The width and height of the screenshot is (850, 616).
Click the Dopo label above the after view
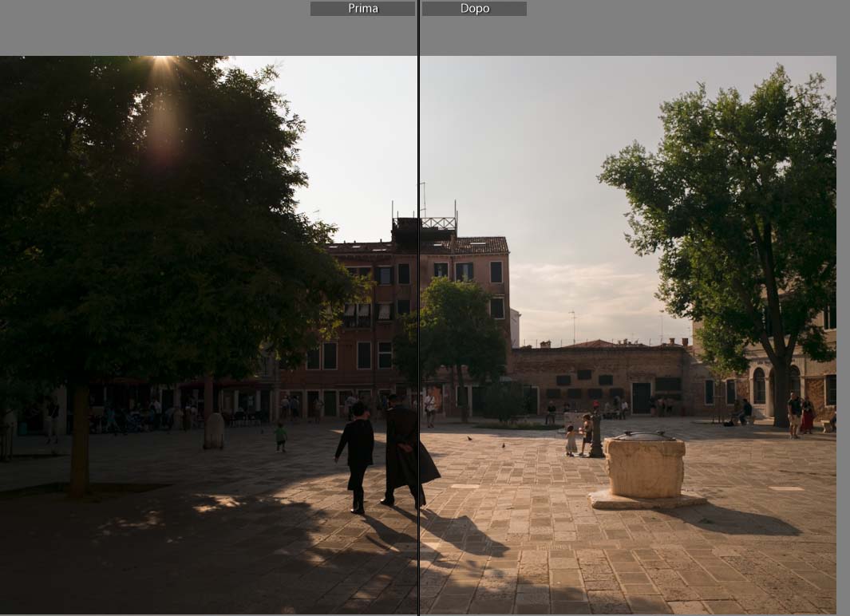474,9
